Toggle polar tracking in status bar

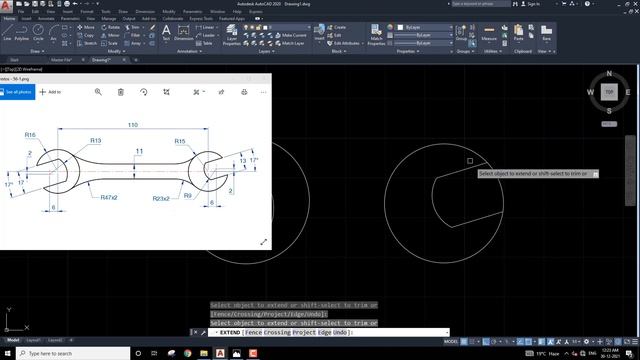[x=493, y=342]
